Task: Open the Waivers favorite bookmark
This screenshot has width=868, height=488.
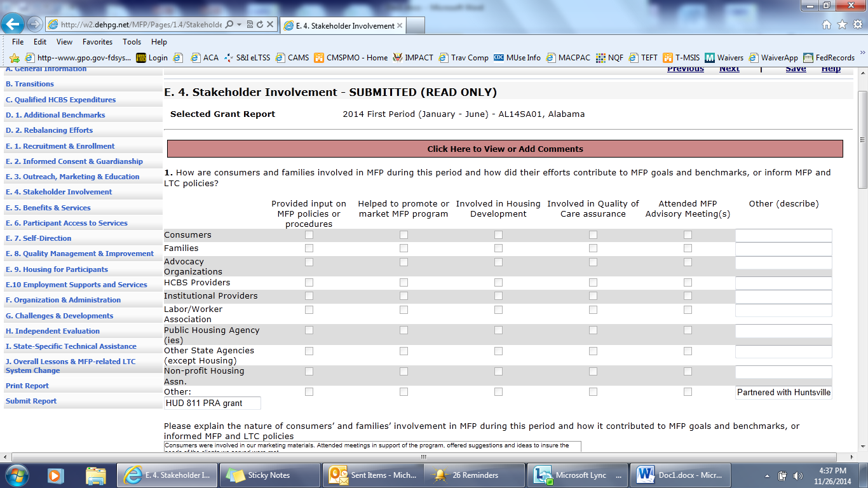Action: (x=724, y=58)
